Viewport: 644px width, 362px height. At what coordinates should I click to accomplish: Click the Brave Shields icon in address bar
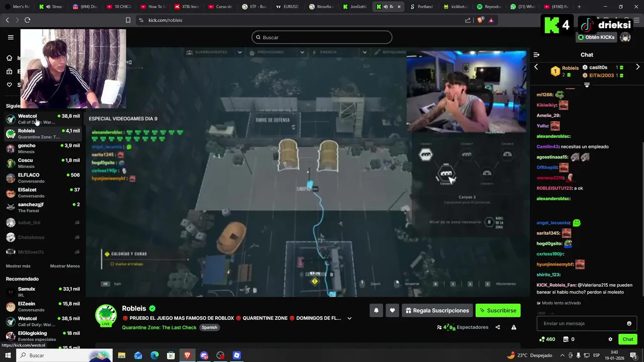480,20
